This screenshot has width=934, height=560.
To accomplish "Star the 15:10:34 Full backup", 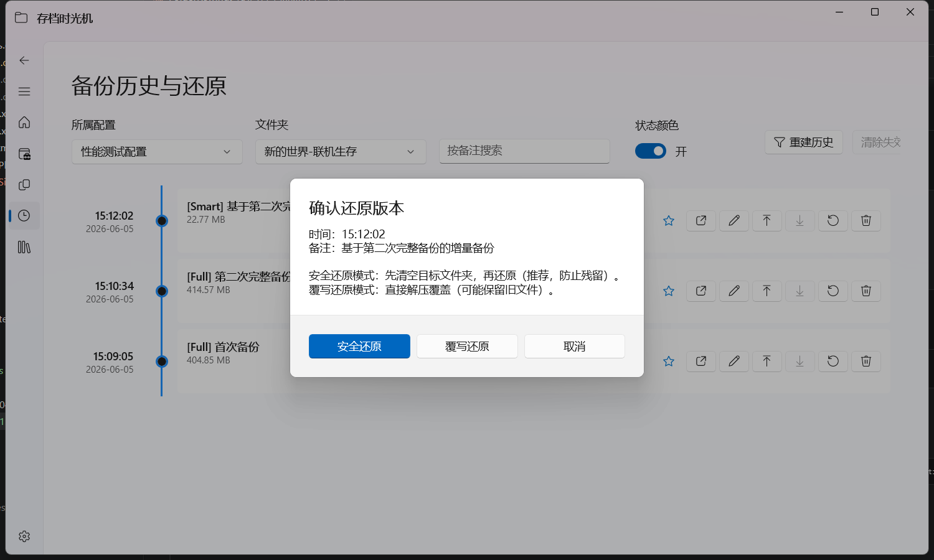I will [669, 291].
